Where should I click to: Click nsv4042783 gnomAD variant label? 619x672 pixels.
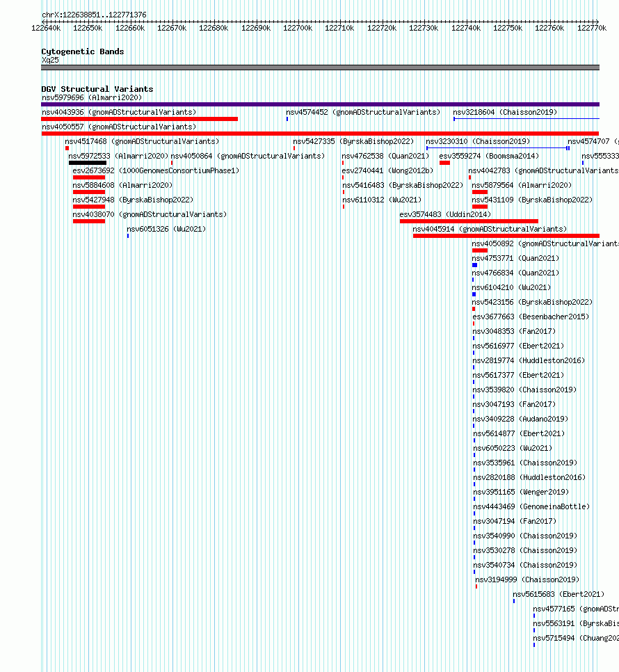(x=544, y=170)
